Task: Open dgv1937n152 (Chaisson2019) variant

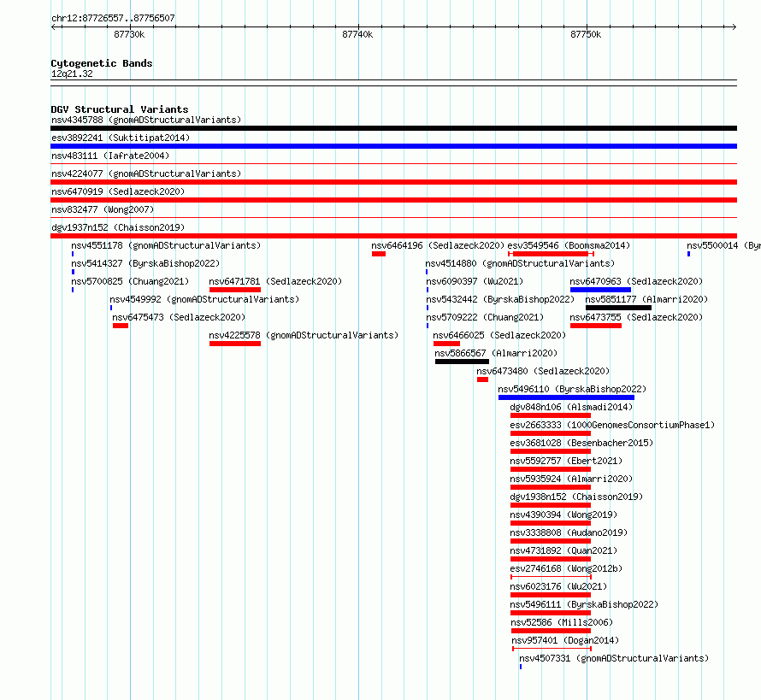Action: (118, 227)
